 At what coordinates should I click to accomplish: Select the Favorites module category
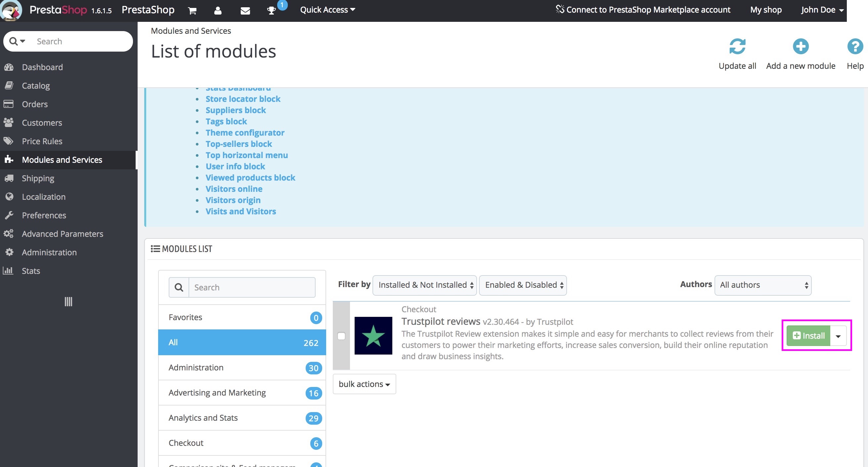242,318
